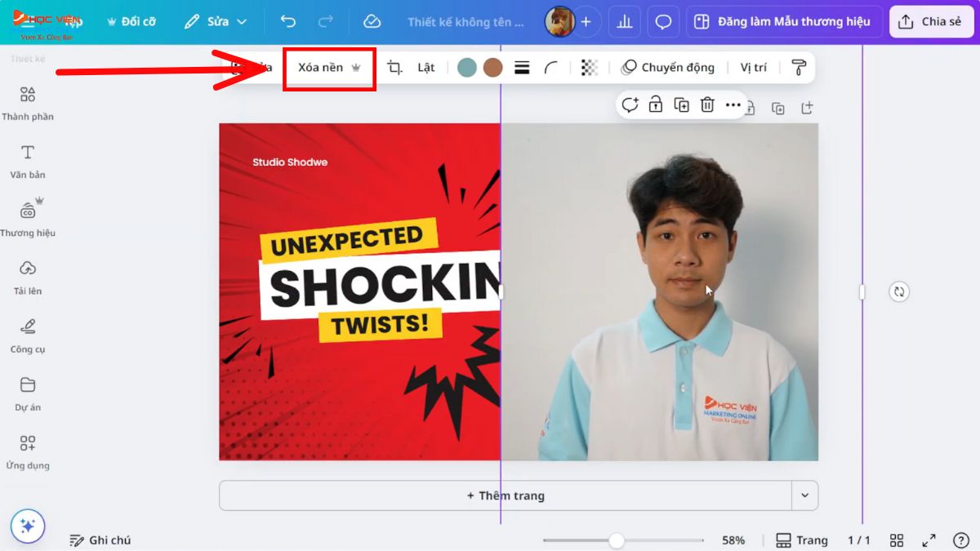The height and width of the screenshot is (551, 980).
Task: Pick the brown color swatch
Action: (492, 68)
